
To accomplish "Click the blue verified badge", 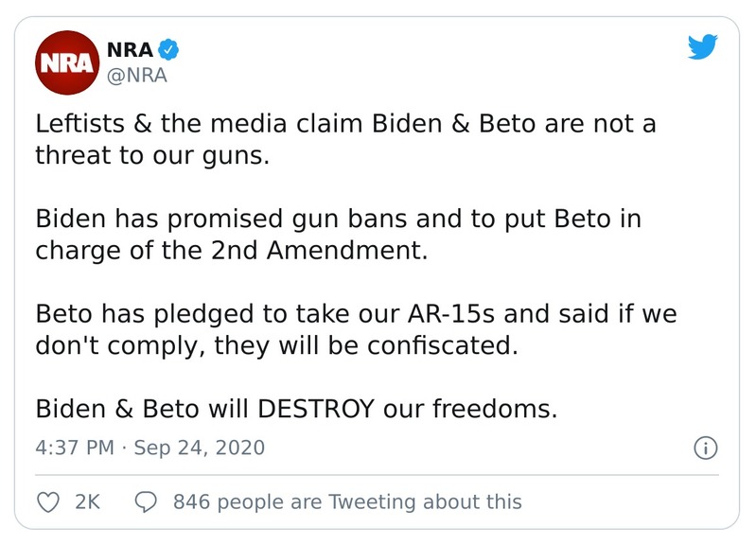I will tap(170, 50).
